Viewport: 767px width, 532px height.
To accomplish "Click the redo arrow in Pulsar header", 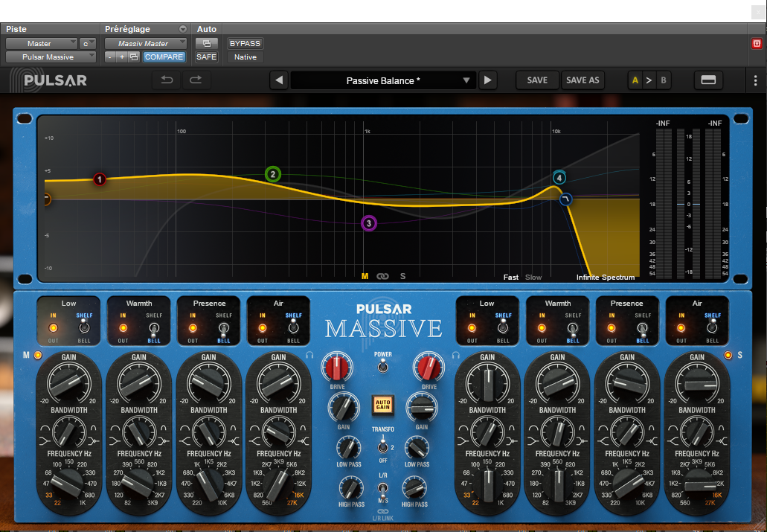I will pos(196,80).
